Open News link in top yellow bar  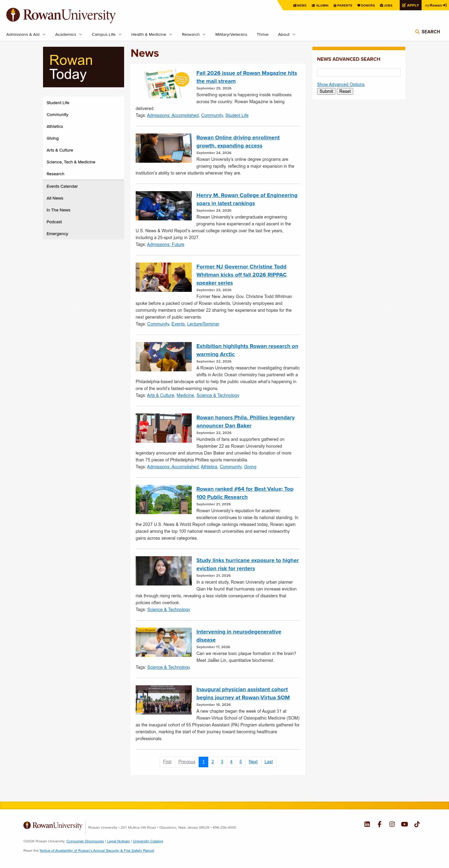pyautogui.click(x=300, y=5)
